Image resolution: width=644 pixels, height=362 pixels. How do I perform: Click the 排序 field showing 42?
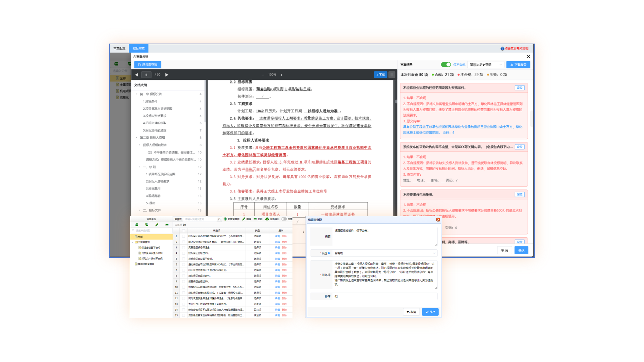coord(385,296)
